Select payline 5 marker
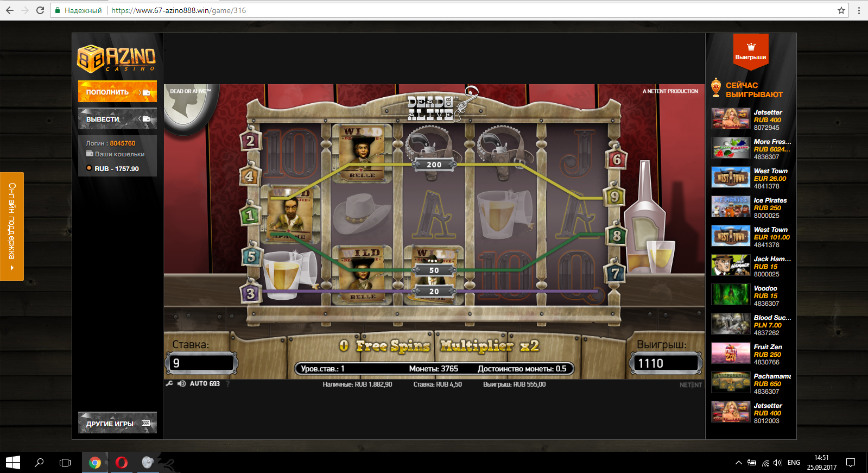Screen dimensions: 868x473 click(251, 256)
